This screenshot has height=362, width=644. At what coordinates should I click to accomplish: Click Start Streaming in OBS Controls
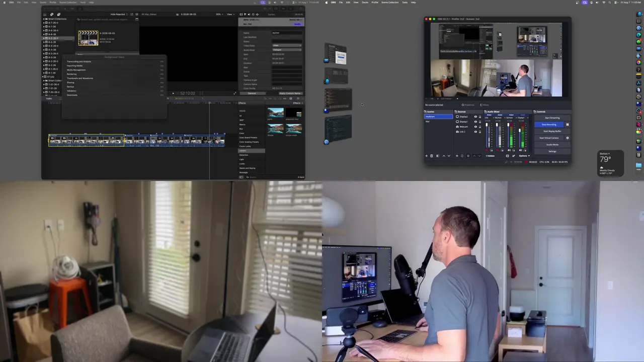point(552,118)
